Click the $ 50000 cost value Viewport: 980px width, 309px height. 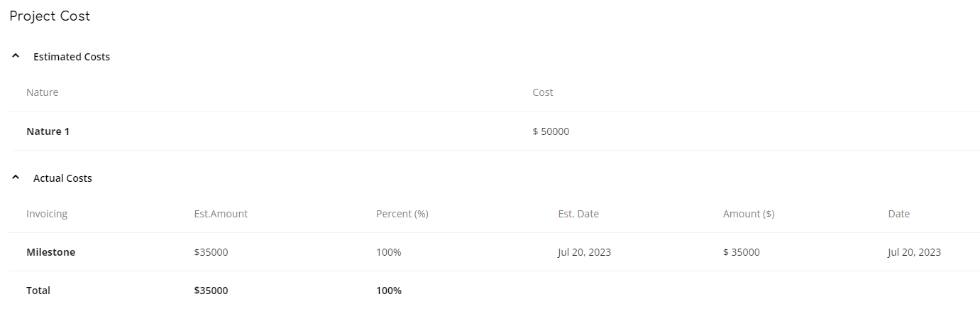pos(551,131)
